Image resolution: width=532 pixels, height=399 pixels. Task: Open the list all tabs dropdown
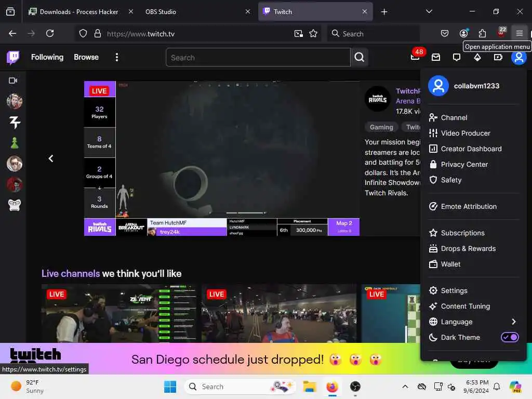tap(429, 11)
